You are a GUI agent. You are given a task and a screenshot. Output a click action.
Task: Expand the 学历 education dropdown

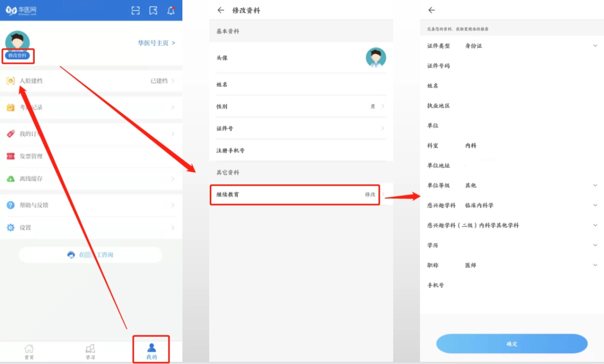[x=595, y=245]
